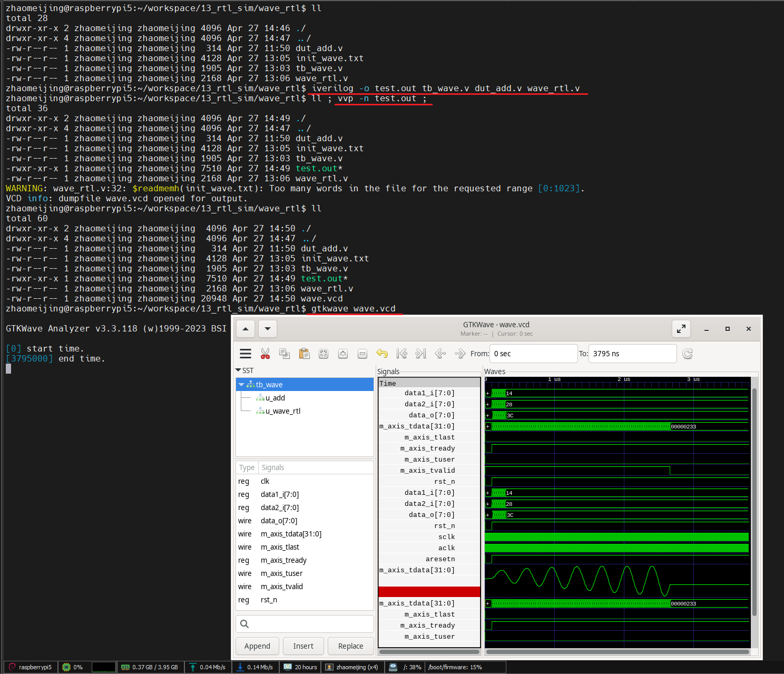Expand bottom m_axis_tdata bus showing 00000233

487,603
